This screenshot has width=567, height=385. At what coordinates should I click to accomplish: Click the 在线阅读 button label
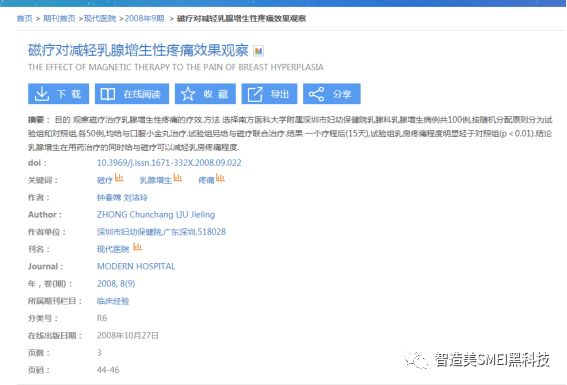[x=142, y=94]
